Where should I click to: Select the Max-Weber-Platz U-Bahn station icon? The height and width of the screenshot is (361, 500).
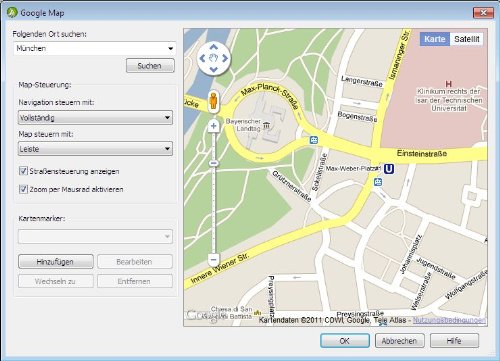pyautogui.click(x=389, y=169)
